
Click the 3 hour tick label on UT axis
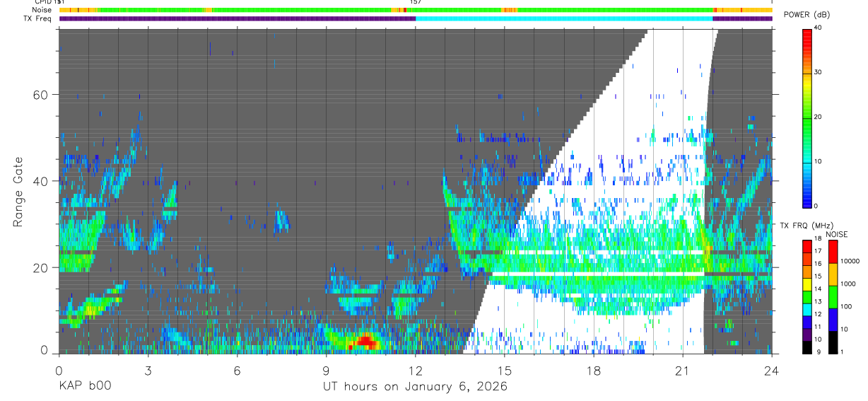point(148,371)
